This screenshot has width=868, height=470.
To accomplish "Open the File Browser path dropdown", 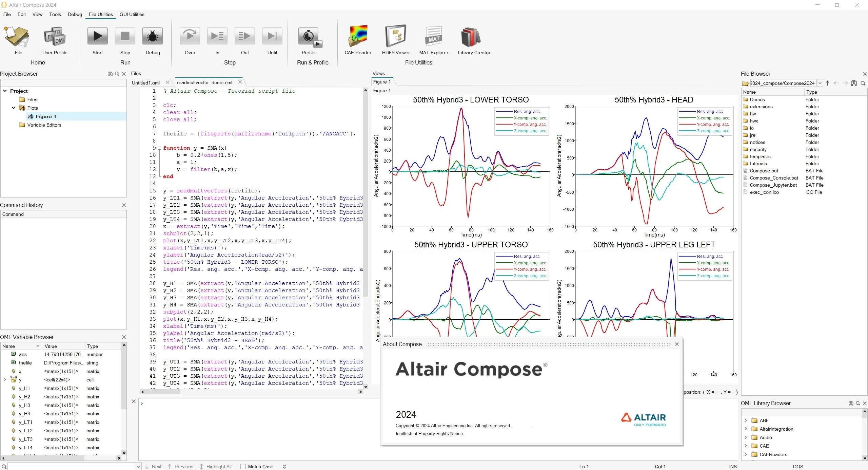I will point(820,83).
